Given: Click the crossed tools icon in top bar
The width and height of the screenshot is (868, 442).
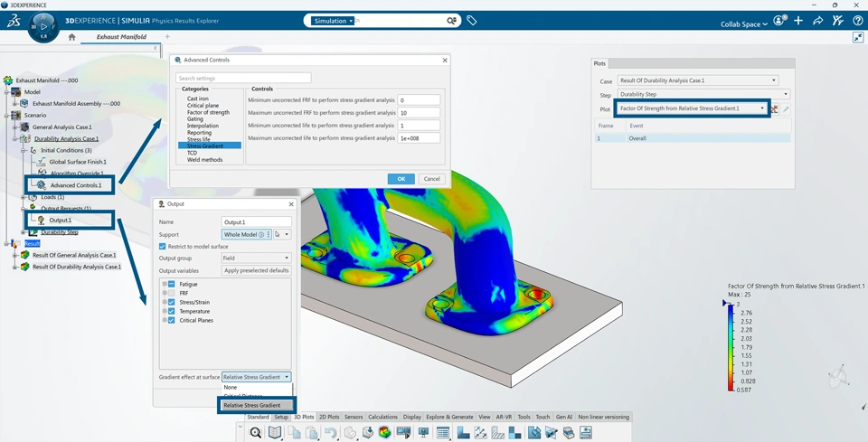Looking at the screenshot, I should (x=837, y=21).
